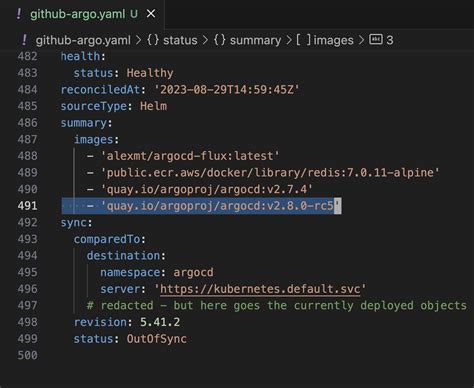Select the github-argo.yaml tab
The image size is (474, 388).
84,14
